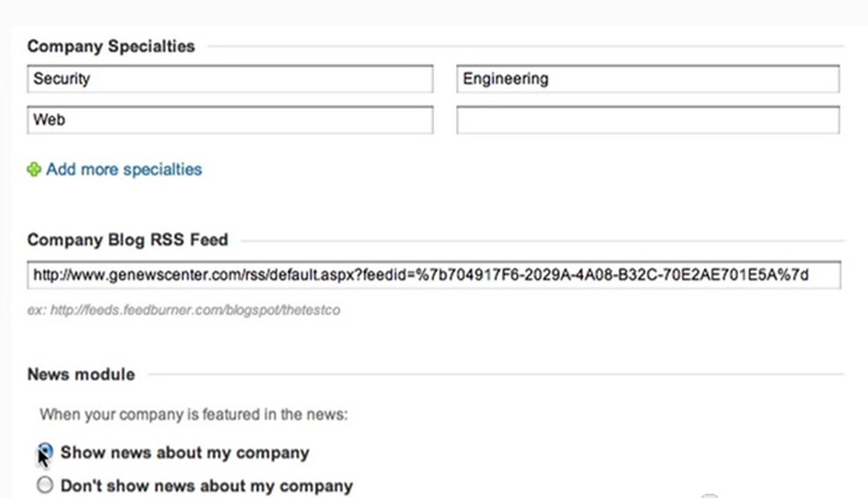Click the divider line beside News module
The width and height of the screenshot is (868, 498).
click(x=494, y=375)
